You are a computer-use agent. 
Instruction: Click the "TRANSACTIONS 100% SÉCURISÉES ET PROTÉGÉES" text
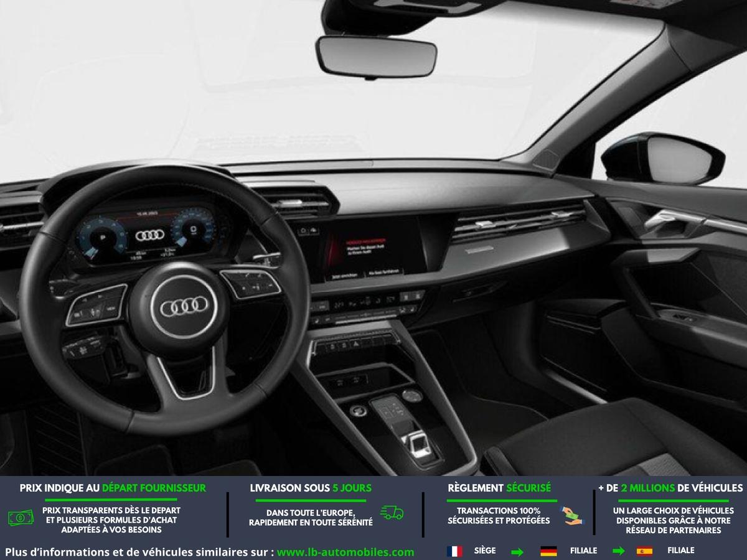tap(499, 515)
